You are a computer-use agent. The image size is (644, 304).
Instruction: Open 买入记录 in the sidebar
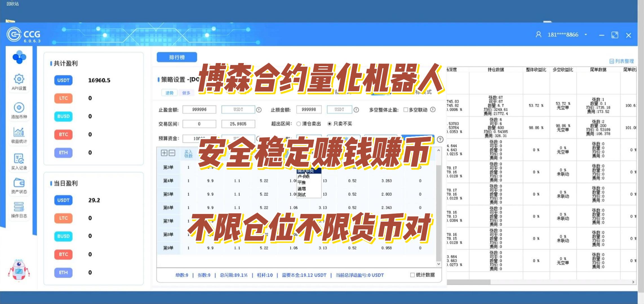pos(19,162)
